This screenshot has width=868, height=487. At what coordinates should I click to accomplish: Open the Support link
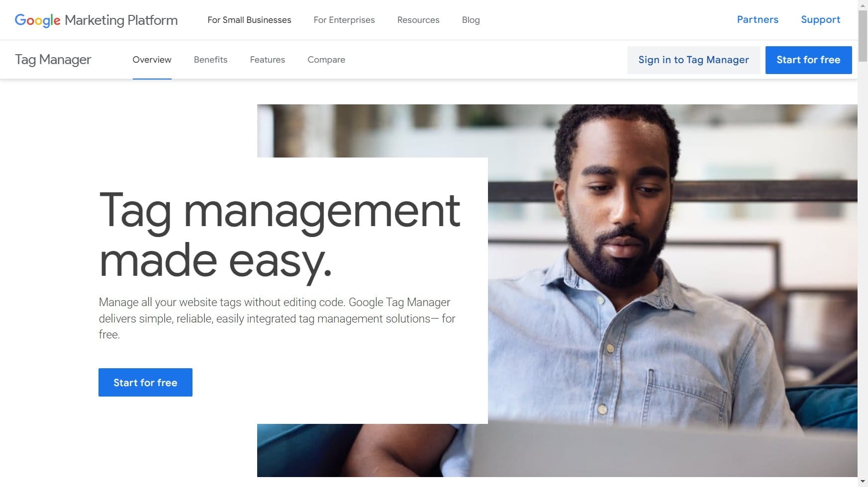coord(820,19)
